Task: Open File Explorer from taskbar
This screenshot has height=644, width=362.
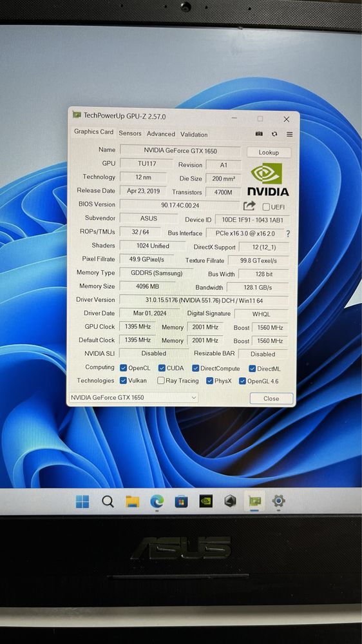Action: [x=132, y=501]
